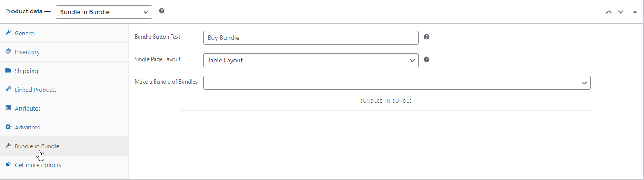Move Product data panel down with arrow
644x180 pixels.
point(621,12)
